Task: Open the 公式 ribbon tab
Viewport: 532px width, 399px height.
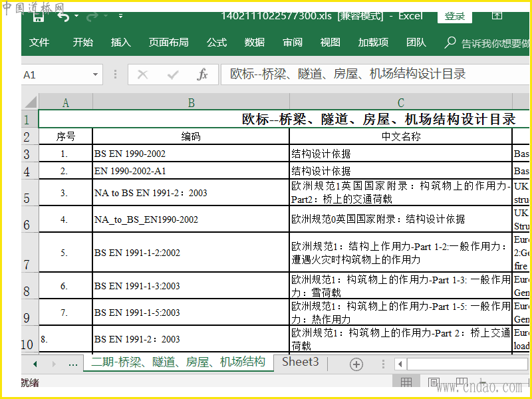Action: click(x=217, y=43)
